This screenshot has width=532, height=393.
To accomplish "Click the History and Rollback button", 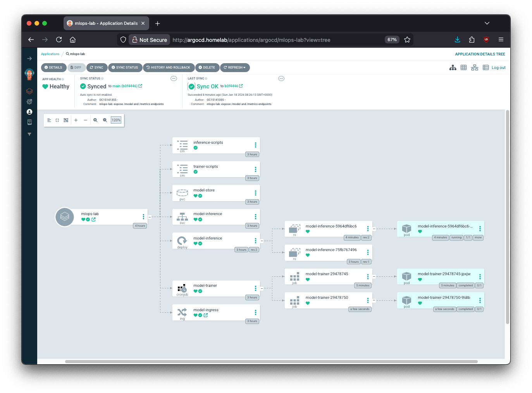I will point(169,67).
